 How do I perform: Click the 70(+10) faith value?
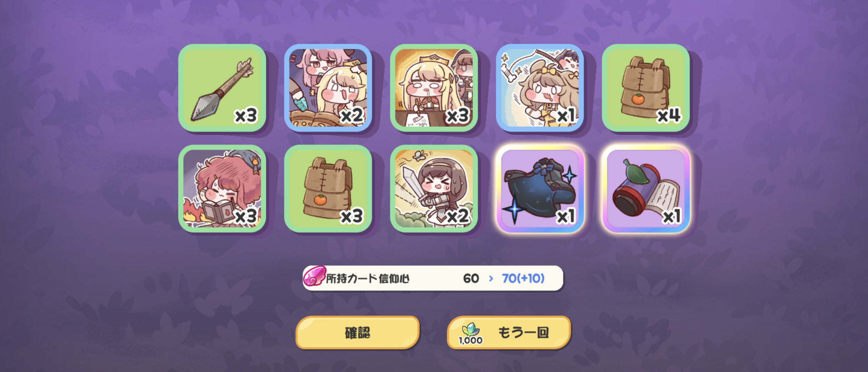523,278
